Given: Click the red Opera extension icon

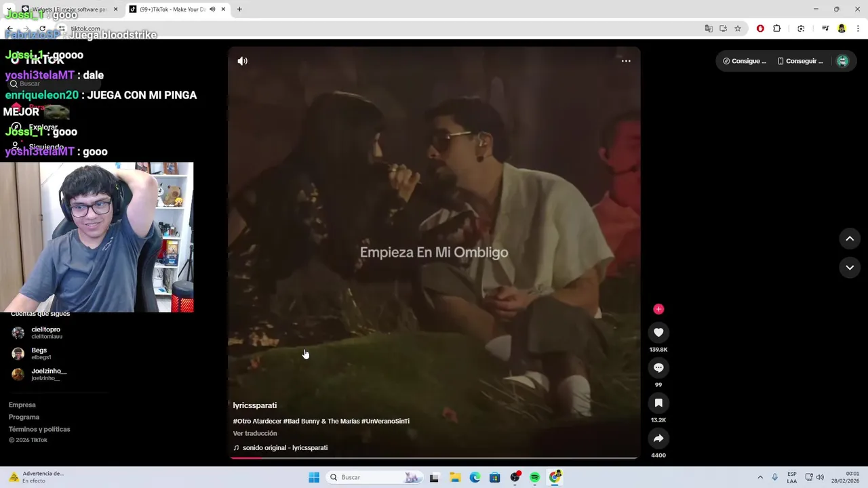Looking at the screenshot, I should [x=760, y=28].
